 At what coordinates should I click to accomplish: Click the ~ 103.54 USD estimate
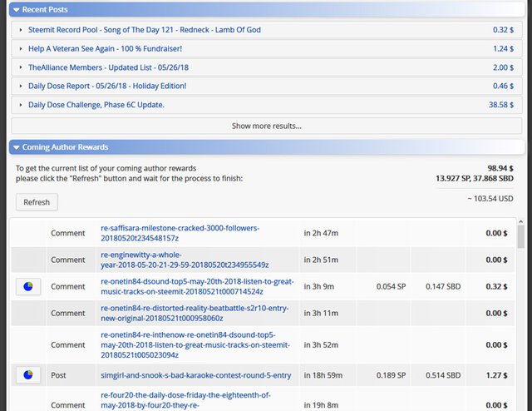coord(490,199)
